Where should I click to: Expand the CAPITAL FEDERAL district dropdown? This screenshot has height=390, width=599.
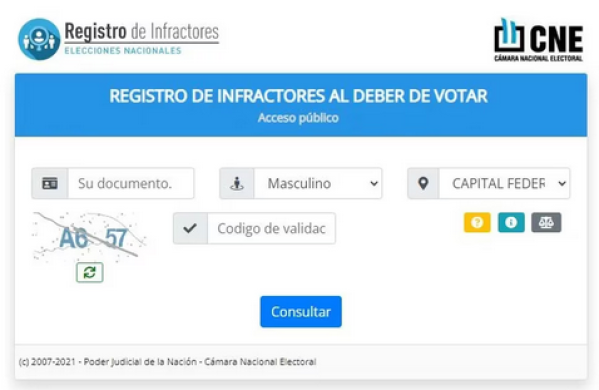pos(504,183)
